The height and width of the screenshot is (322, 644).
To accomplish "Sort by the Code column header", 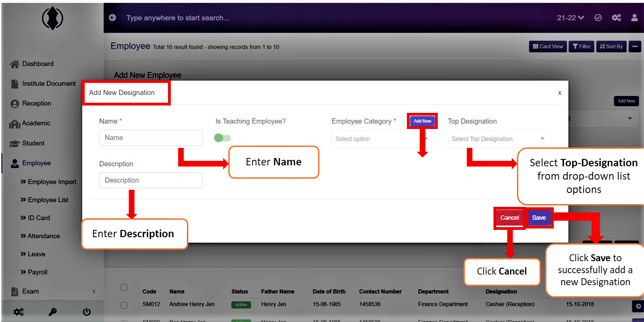I will 149,292.
